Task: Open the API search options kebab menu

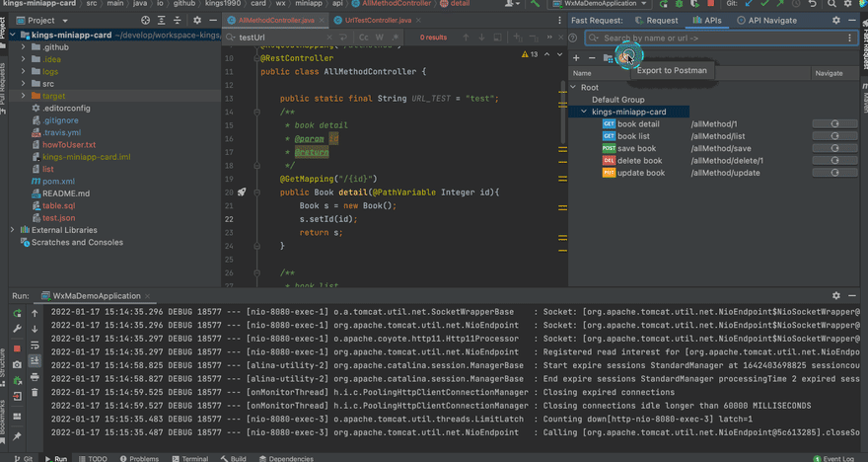Action: click(849, 38)
